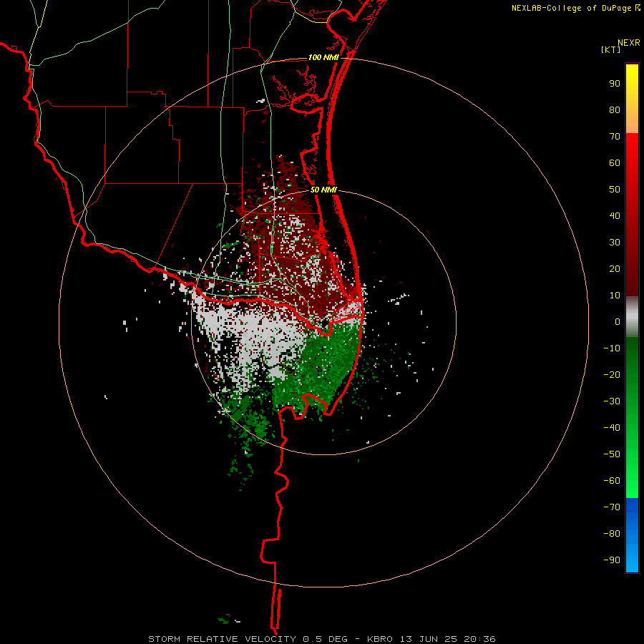644x644 pixels.
Task: Click the NEXLAB-College of DuPage watermark text
Action: tap(575, 8)
